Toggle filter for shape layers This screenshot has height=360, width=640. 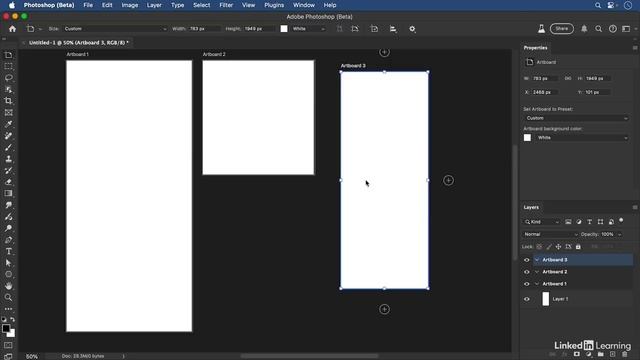600,222
